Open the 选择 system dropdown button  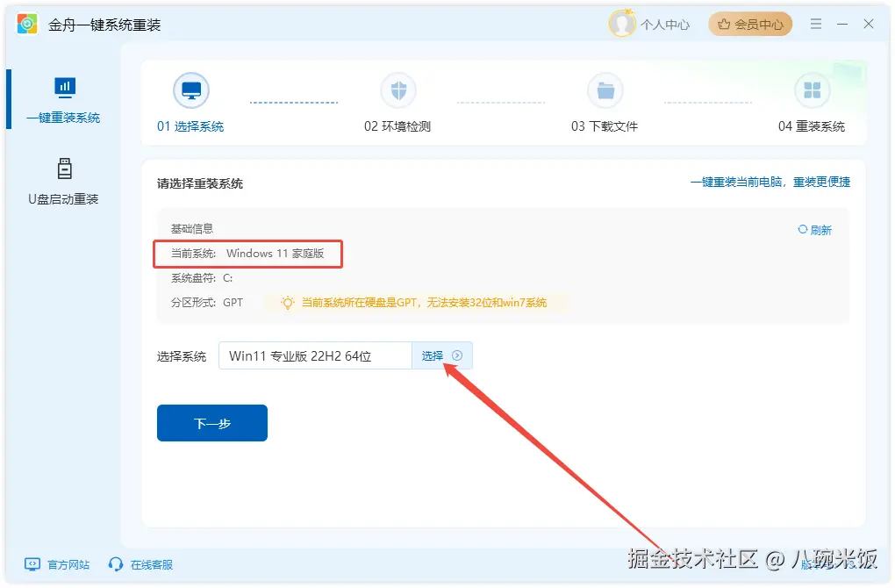pos(442,355)
